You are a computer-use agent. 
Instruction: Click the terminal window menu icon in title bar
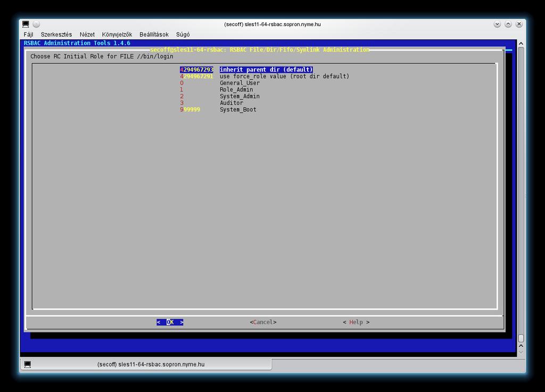click(26, 24)
